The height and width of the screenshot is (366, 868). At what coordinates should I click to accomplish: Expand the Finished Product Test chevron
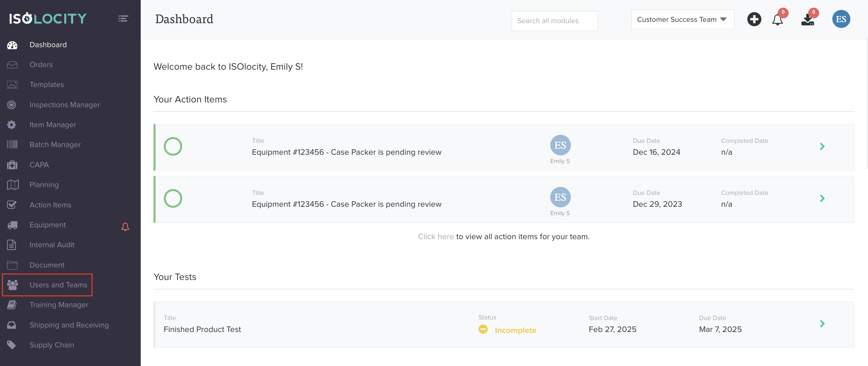[822, 324]
